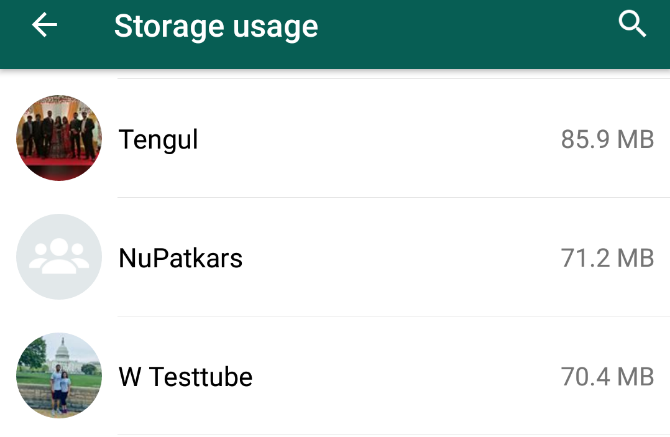Viewport: 670px width, 437px height.
Task: Select the Tengul chat name
Action: pyautogui.click(x=158, y=139)
